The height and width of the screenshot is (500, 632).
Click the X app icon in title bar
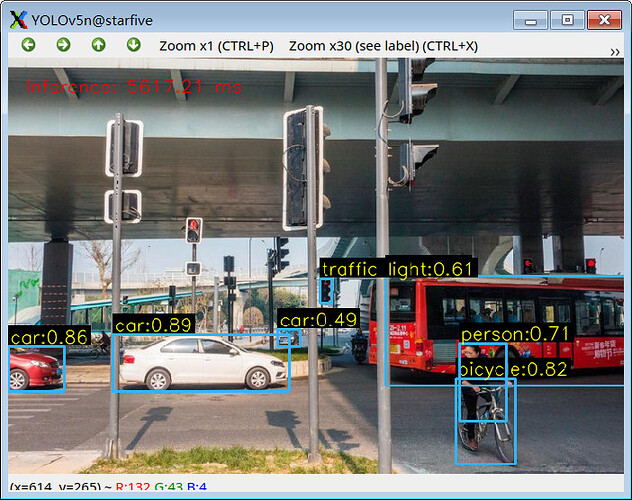click(17, 18)
